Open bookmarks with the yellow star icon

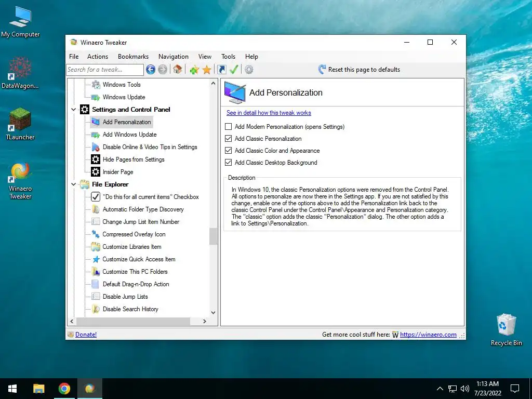(x=207, y=70)
